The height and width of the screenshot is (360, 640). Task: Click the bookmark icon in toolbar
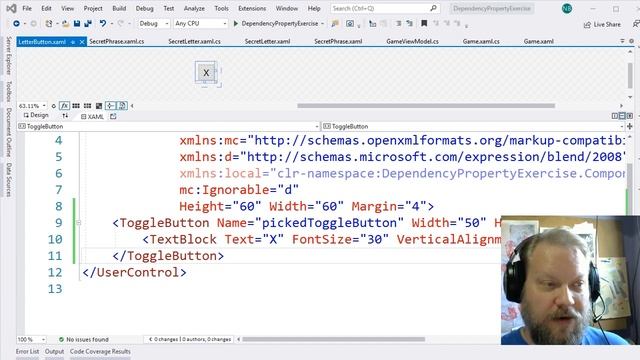click(424, 24)
